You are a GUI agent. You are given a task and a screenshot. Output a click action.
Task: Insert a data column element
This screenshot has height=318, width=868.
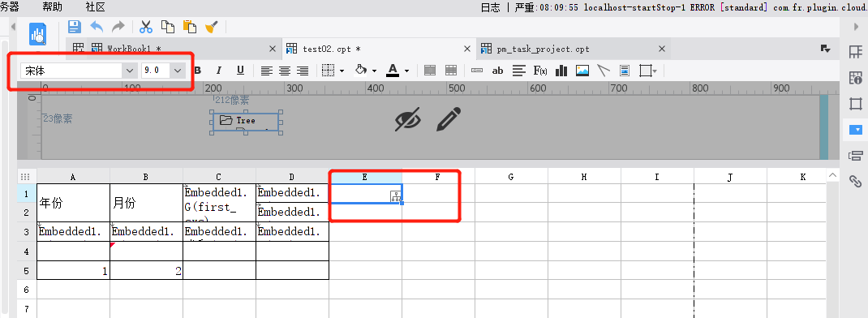(477, 71)
